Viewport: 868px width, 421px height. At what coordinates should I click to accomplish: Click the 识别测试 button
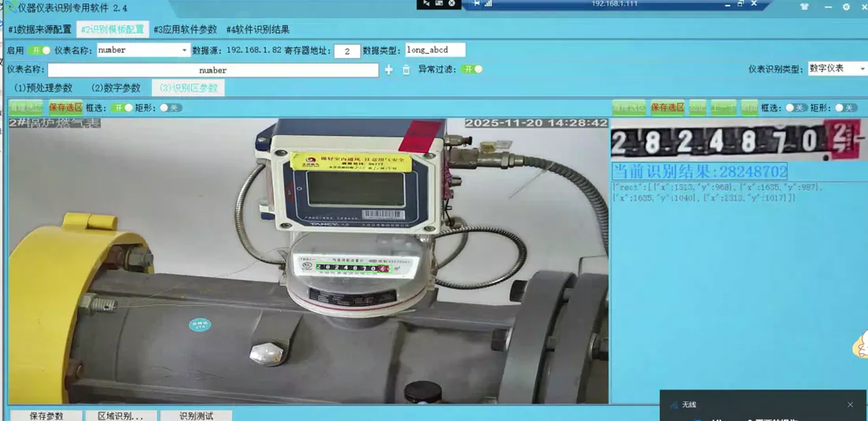click(196, 415)
